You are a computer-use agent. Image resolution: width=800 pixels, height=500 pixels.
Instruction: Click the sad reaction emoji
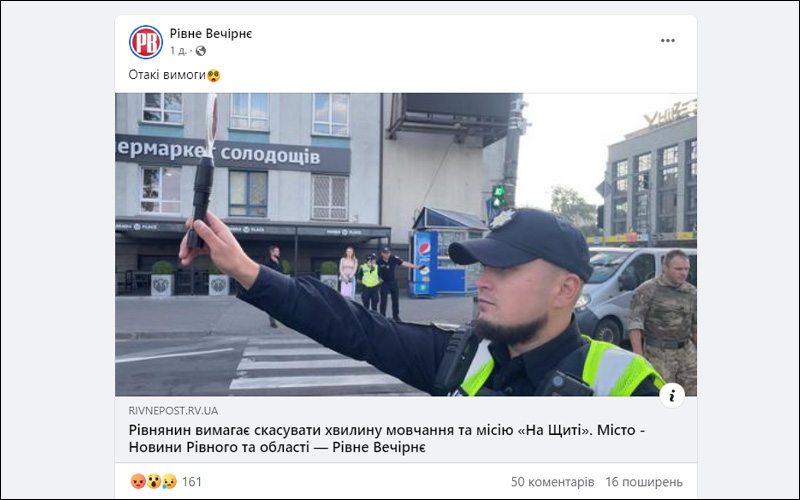point(169,481)
